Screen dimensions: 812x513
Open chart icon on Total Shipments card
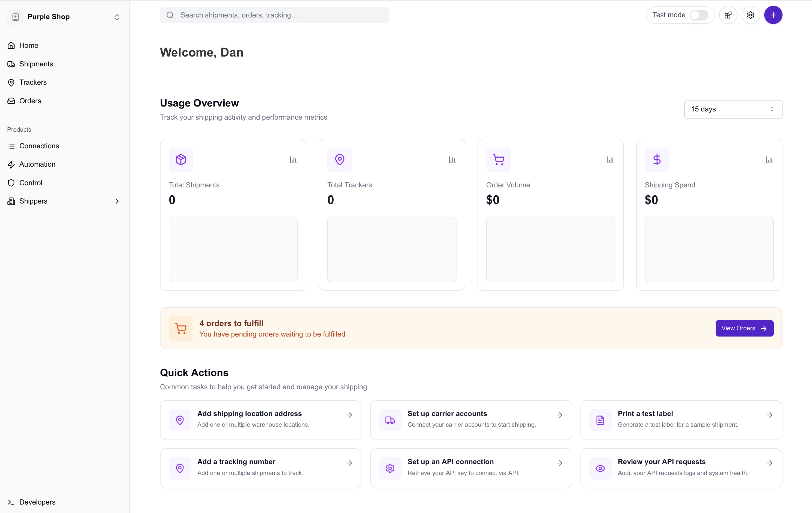coord(293,160)
